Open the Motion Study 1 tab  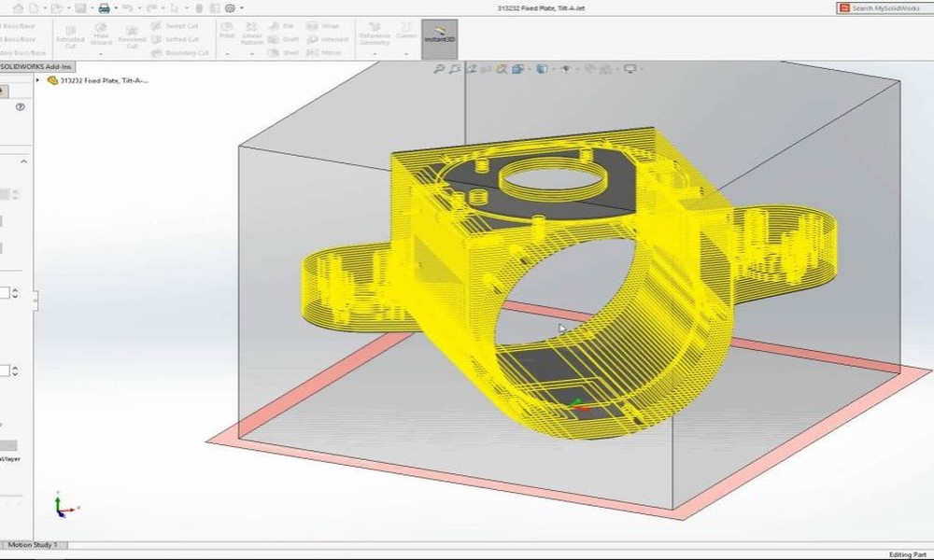point(32,544)
